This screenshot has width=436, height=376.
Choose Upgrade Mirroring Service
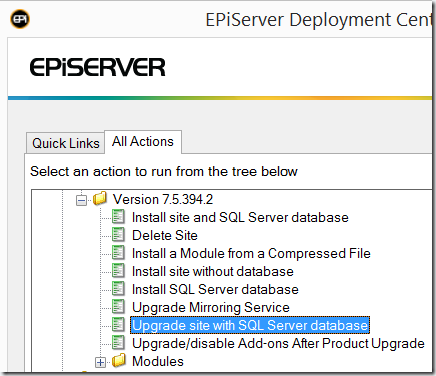click(x=211, y=307)
